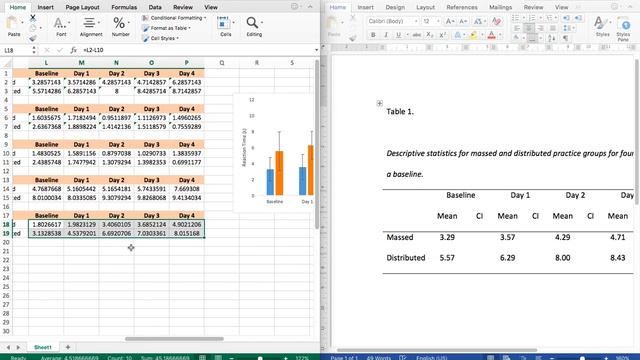The height and width of the screenshot is (360, 640).
Task: Switch Excel to Page Layout view icon
Action: 218,358
